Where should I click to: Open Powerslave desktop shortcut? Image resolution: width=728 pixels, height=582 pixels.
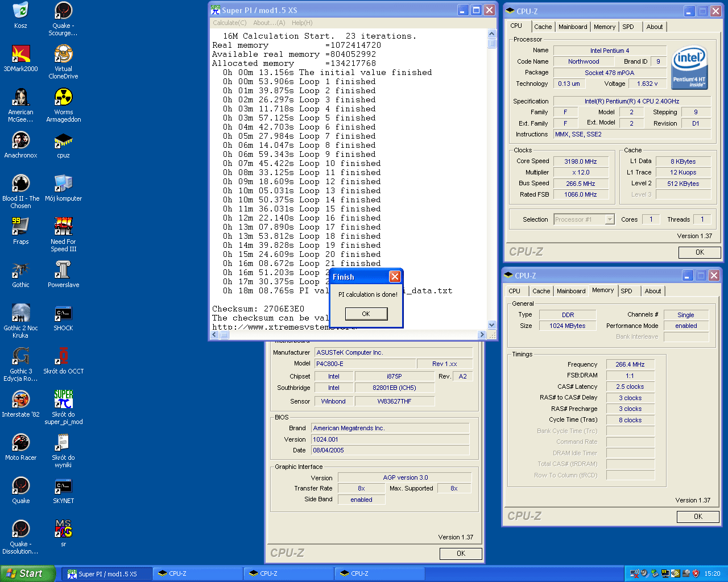[x=63, y=275]
